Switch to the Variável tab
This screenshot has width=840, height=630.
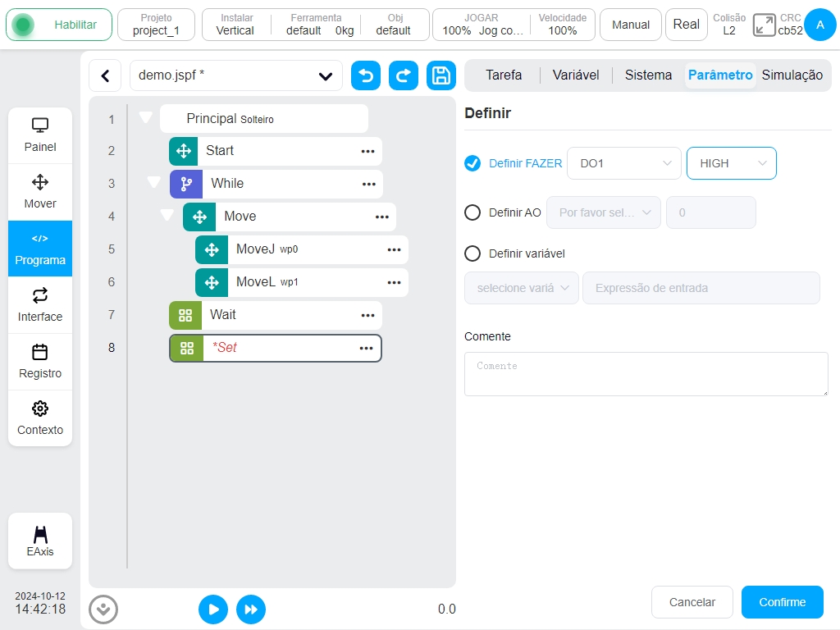pos(576,75)
